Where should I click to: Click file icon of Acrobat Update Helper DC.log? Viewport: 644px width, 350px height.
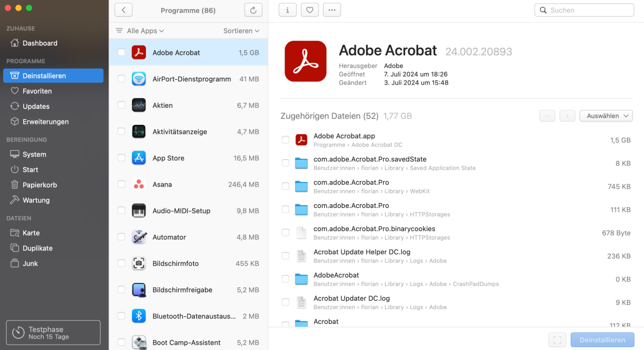[x=302, y=256]
